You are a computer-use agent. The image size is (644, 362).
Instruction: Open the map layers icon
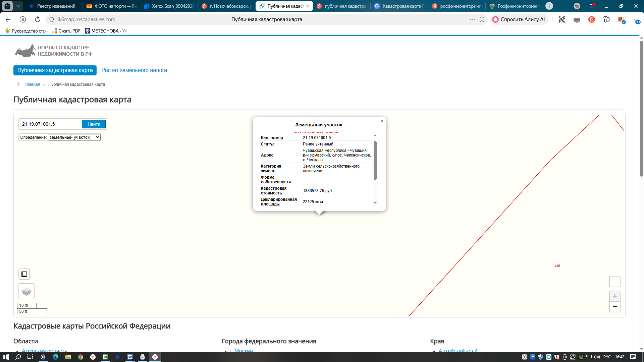[x=26, y=291]
